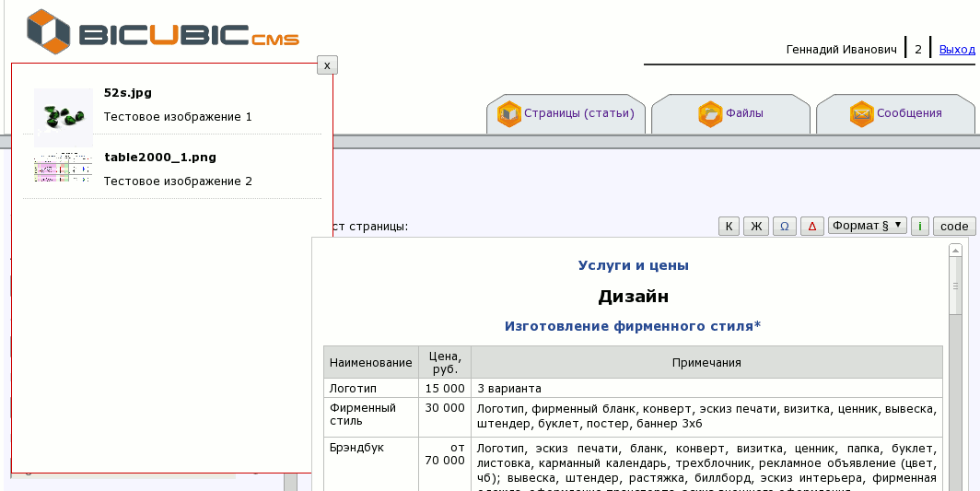980x491 pixels.
Task: Click the green i toolbar button
Action: click(920, 227)
